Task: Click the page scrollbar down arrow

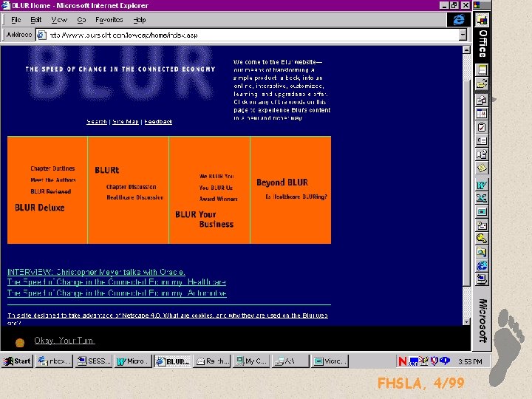Action: coord(466,321)
